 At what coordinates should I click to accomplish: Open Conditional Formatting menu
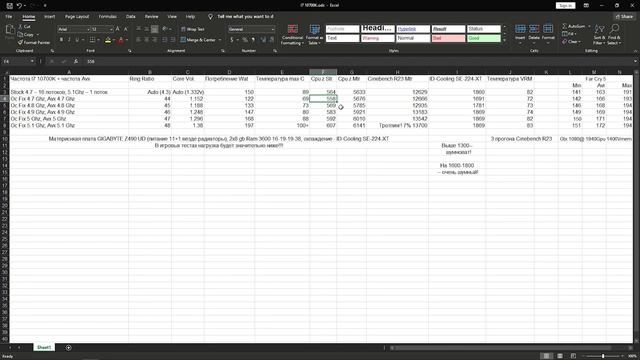292,35
